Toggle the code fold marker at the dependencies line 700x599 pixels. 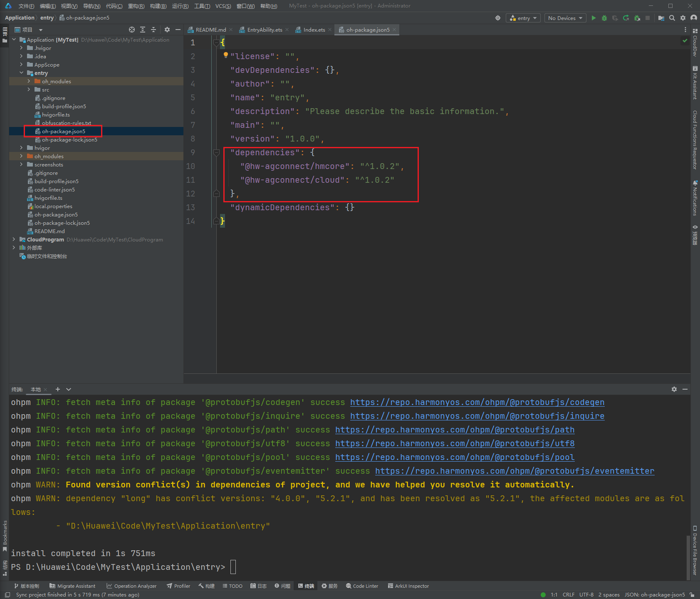(x=216, y=153)
